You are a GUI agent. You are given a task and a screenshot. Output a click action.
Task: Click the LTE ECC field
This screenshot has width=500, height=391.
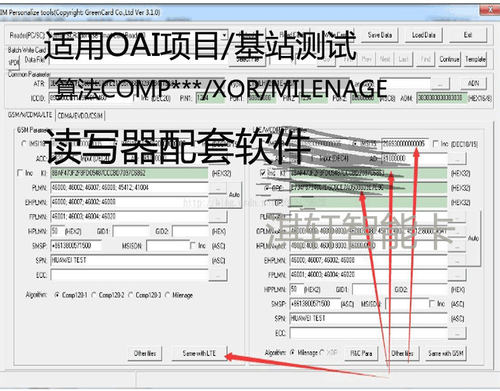click(x=368, y=333)
